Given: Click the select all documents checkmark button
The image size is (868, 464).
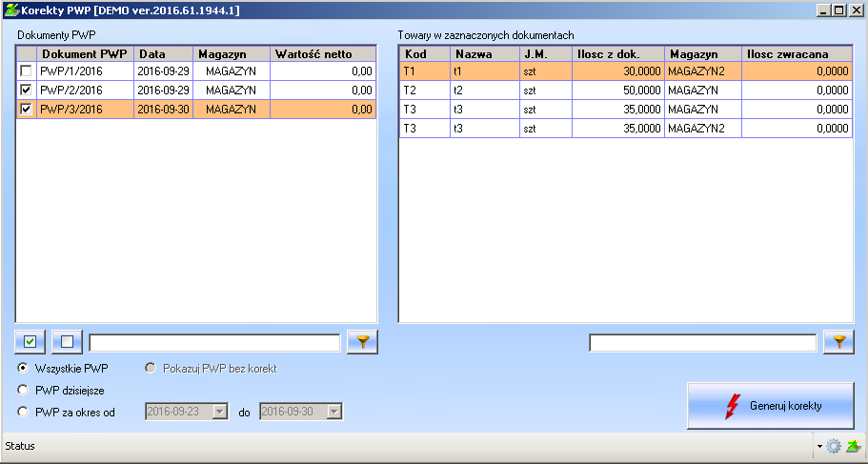Looking at the screenshot, I should [x=30, y=341].
